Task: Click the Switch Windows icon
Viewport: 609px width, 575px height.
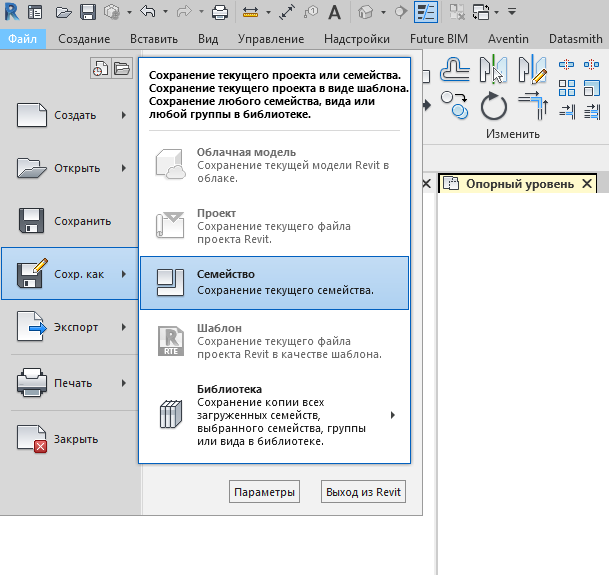Action: click(x=481, y=12)
